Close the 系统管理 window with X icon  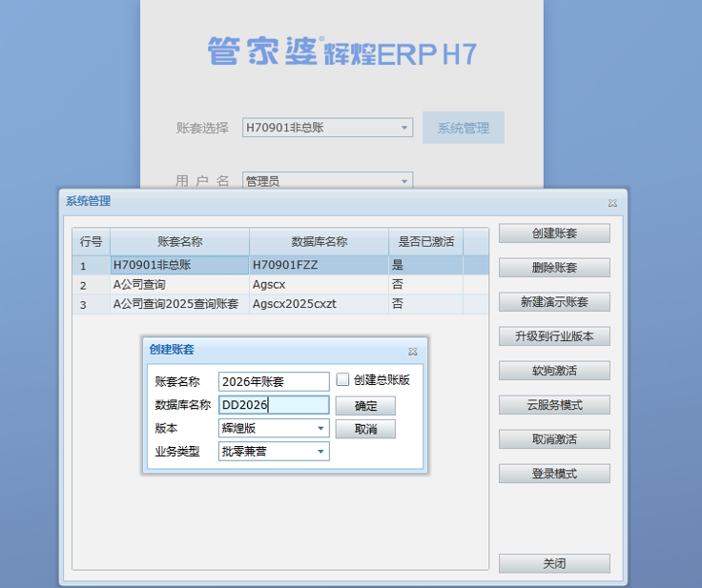click(612, 203)
